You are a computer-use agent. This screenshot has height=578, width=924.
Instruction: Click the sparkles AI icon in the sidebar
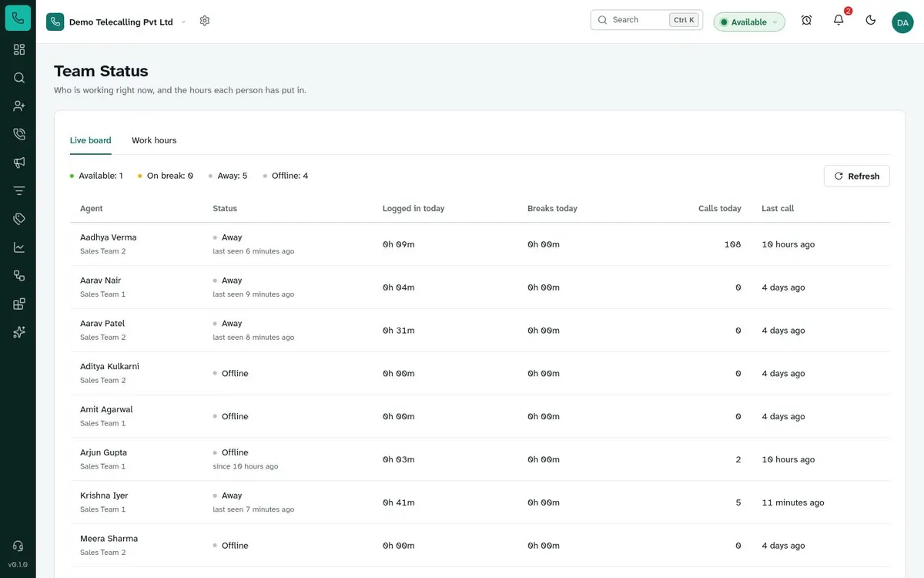(19, 332)
